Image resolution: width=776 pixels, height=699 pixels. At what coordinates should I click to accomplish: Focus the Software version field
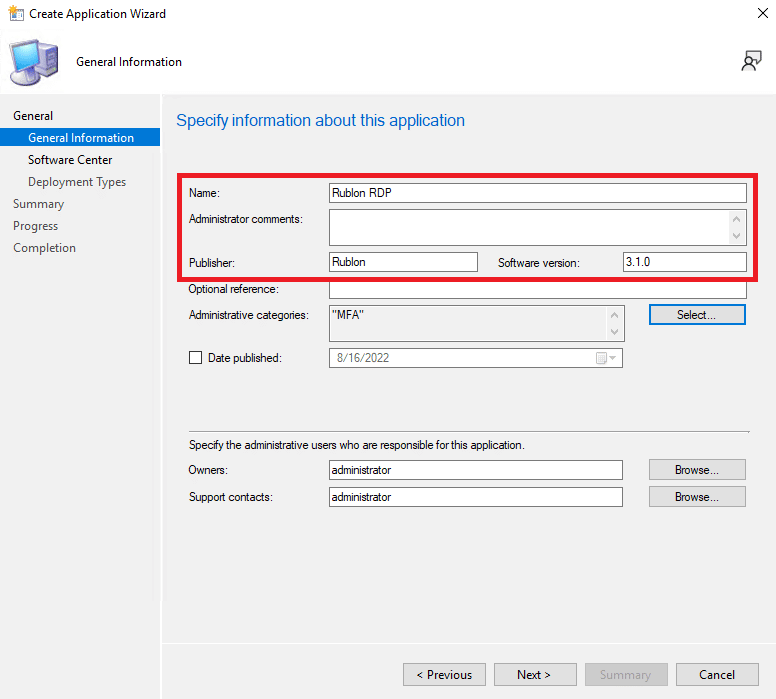click(x=684, y=262)
